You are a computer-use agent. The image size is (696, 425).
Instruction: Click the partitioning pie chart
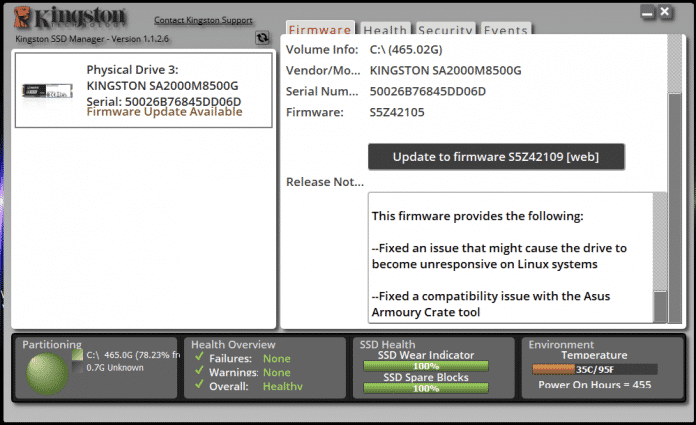[x=47, y=373]
